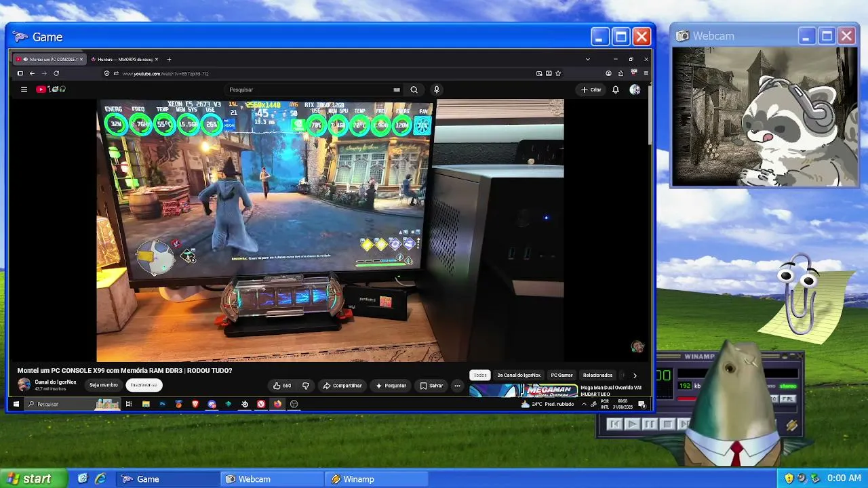Dislike the video with thumbs down
868x488 pixels.
[x=306, y=386]
